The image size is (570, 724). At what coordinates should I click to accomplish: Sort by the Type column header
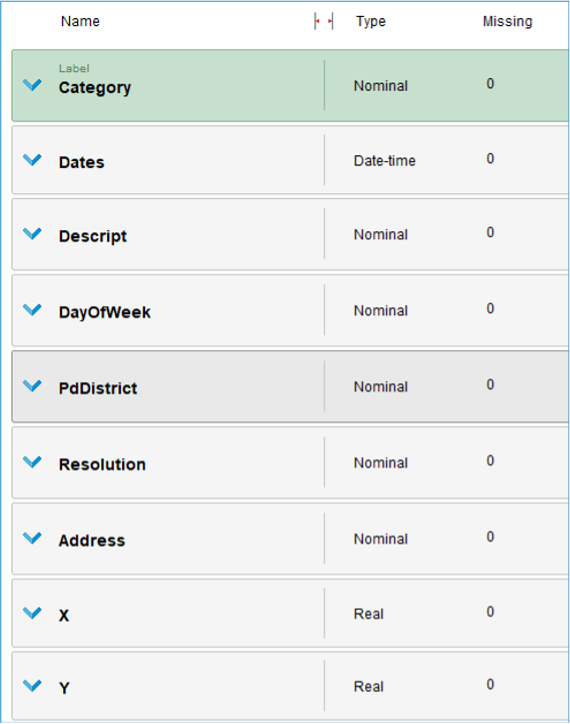pyautogui.click(x=370, y=21)
